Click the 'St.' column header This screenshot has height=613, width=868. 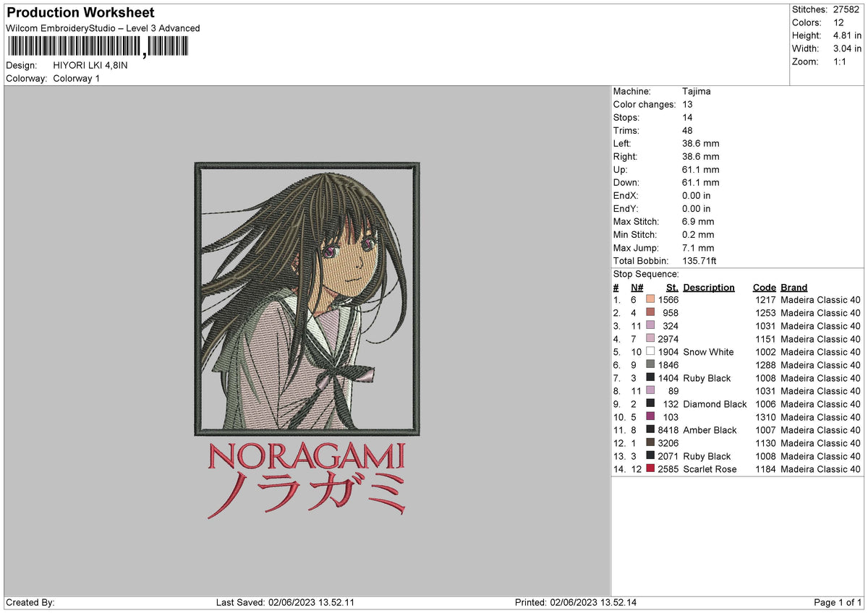coord(672,287)
